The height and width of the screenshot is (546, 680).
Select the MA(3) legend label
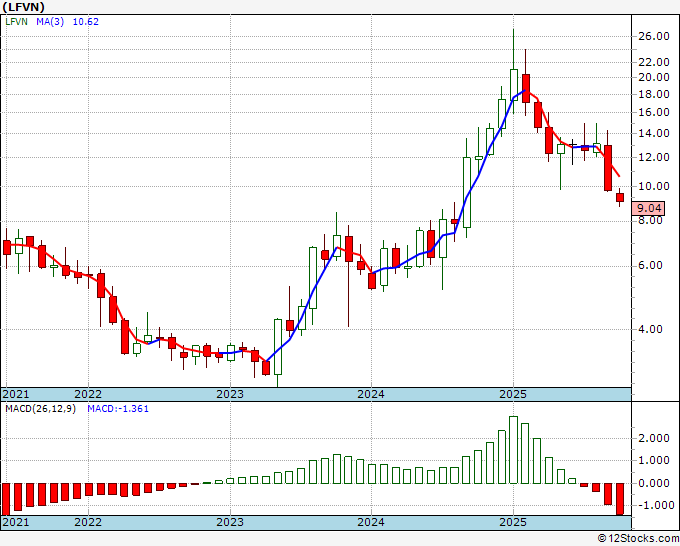pyautogui.click(x=49, y=21)
